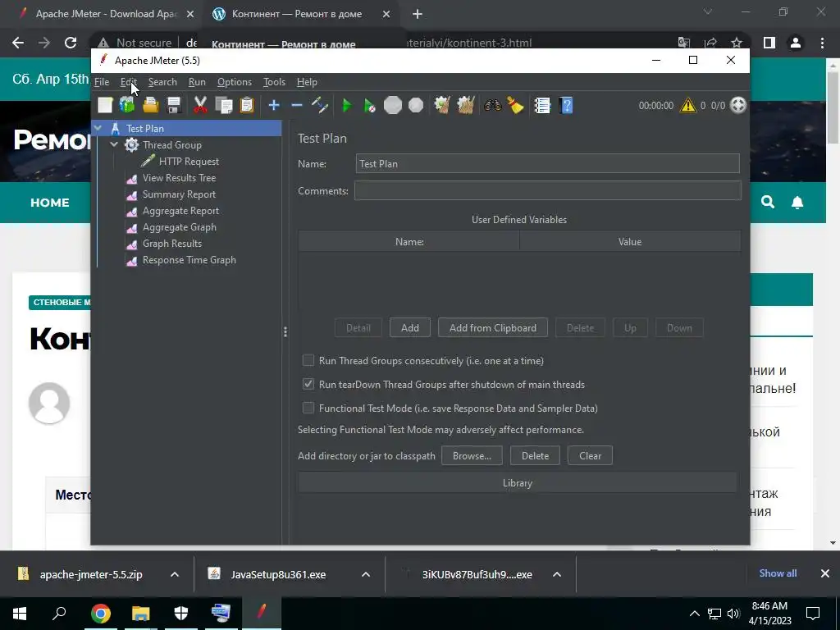Click the minus Collapse All icon
The height and width of the screenshot is (630, 840).
[x=297, y=105]
